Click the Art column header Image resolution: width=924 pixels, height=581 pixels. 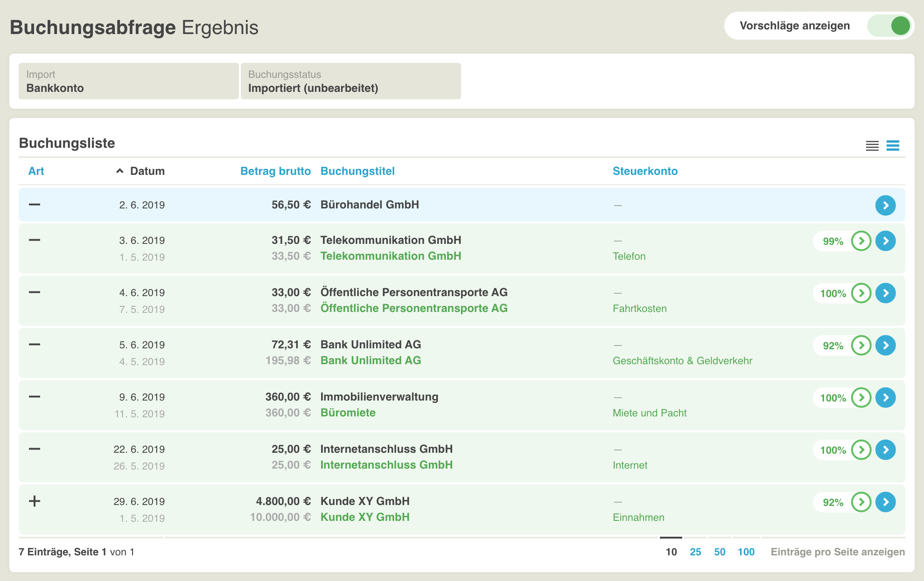[36, 171]
